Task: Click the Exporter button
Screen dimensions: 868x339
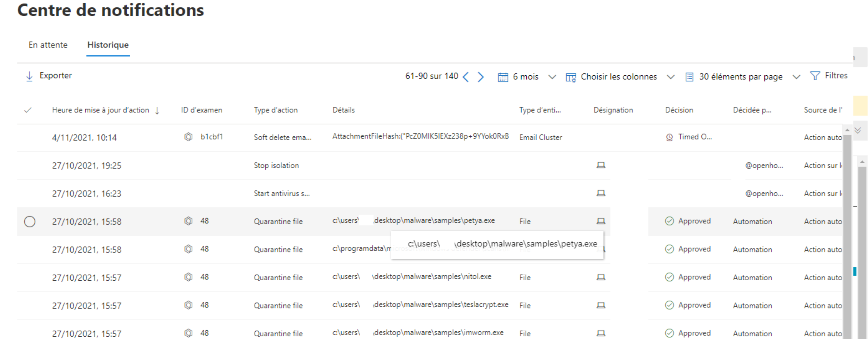Action: coord(49,75)
